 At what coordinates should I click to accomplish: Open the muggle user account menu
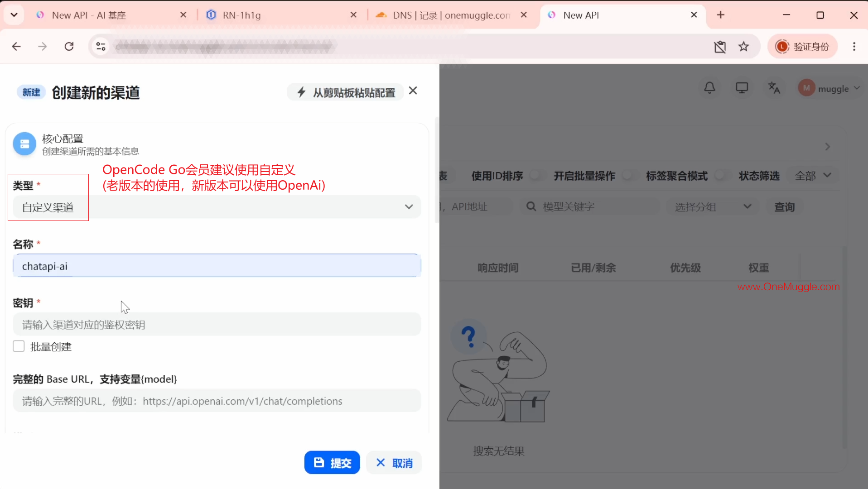pos(829,88)
